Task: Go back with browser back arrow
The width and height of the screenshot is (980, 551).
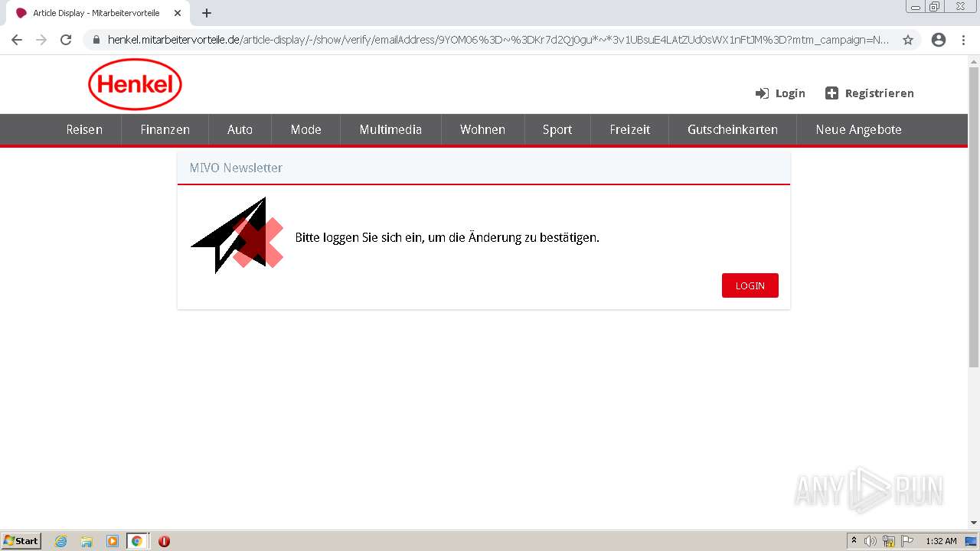Action: pos(17,40)
